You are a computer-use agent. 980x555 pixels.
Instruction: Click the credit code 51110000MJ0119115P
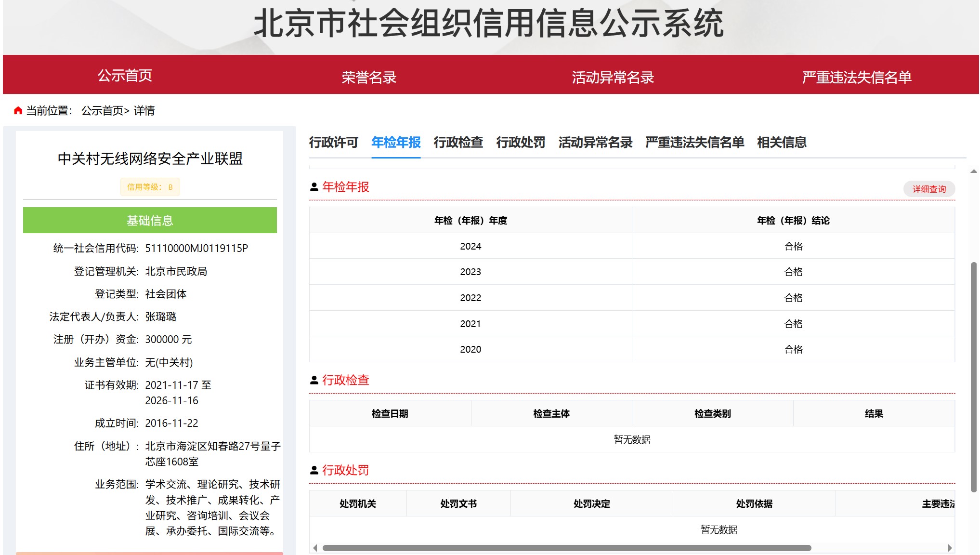pyautogui.click(x=196, y=248)
